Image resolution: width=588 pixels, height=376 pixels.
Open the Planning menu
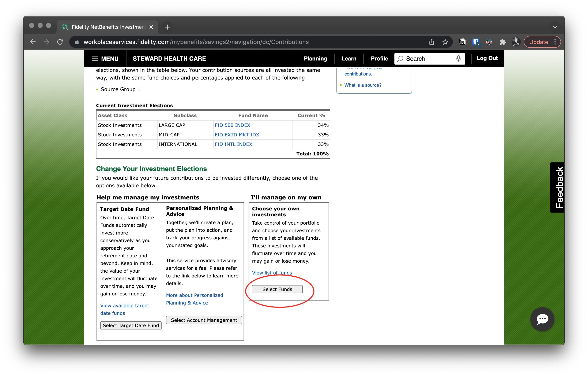point(315,59)
